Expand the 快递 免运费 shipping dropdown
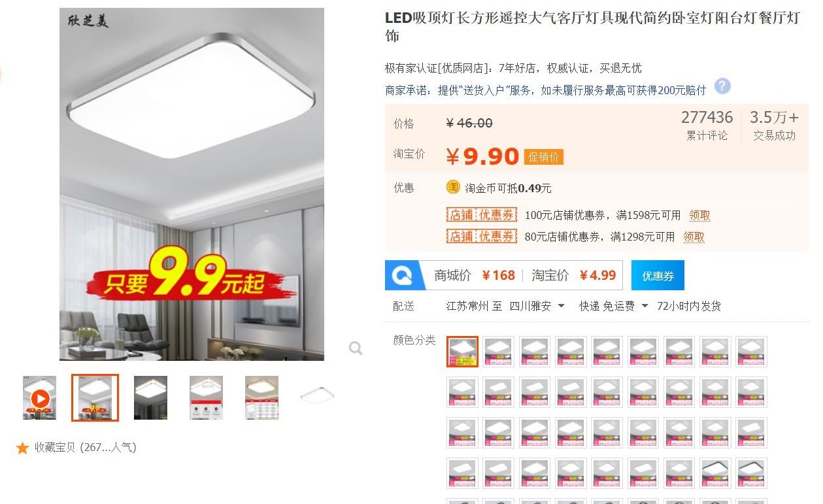The image size is (823, 504). [613, 306]
